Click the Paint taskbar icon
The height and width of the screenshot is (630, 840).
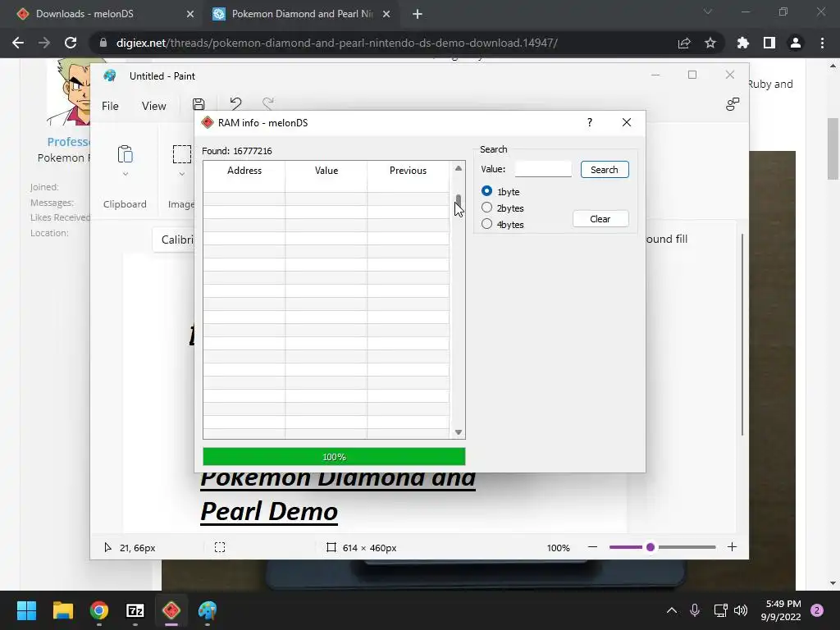click(x=208, y=610)
